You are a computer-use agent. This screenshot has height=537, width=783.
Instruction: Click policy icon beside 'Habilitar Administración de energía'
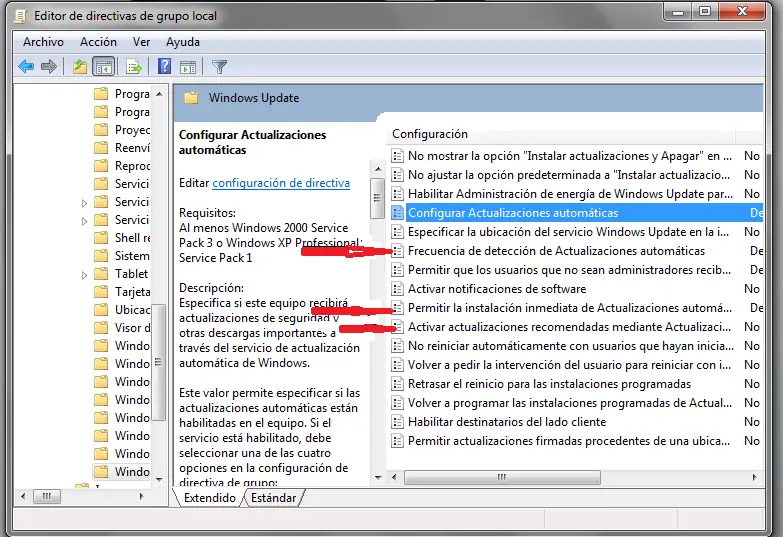pos(397,194)
